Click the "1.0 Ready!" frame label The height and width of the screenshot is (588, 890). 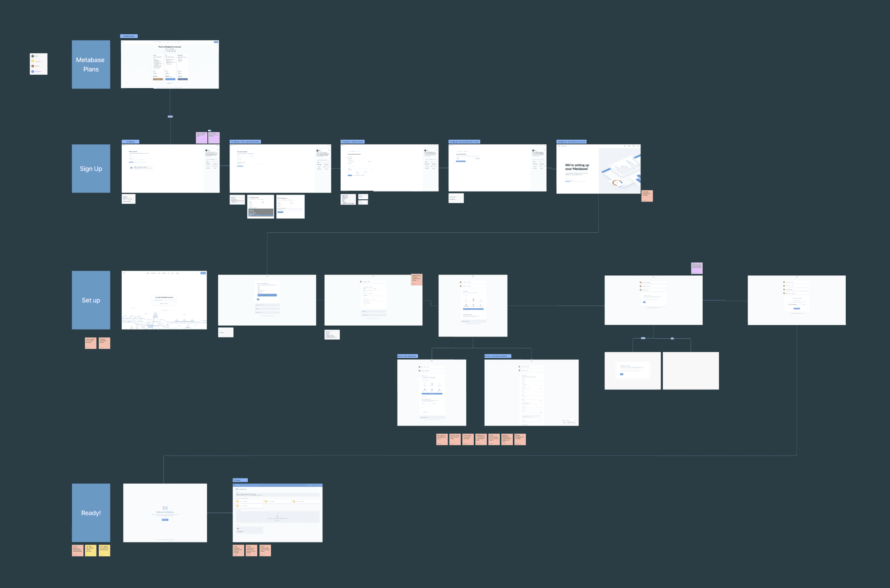(x=240, y=480)
